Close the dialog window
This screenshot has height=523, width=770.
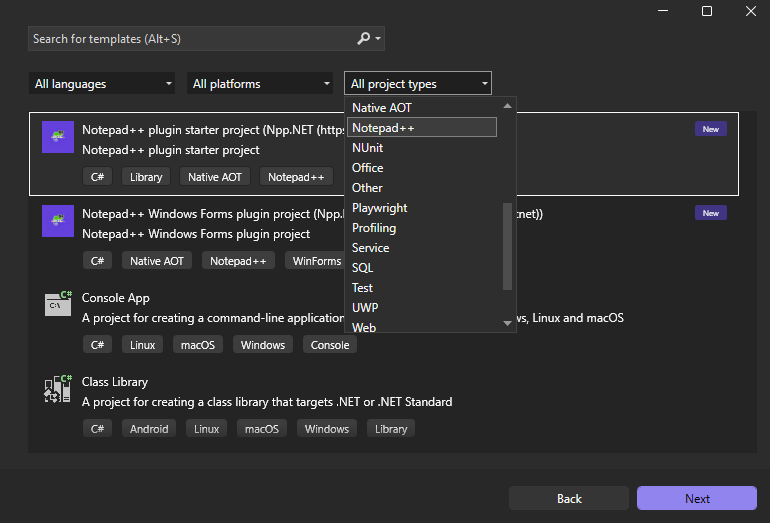(751, 11)
